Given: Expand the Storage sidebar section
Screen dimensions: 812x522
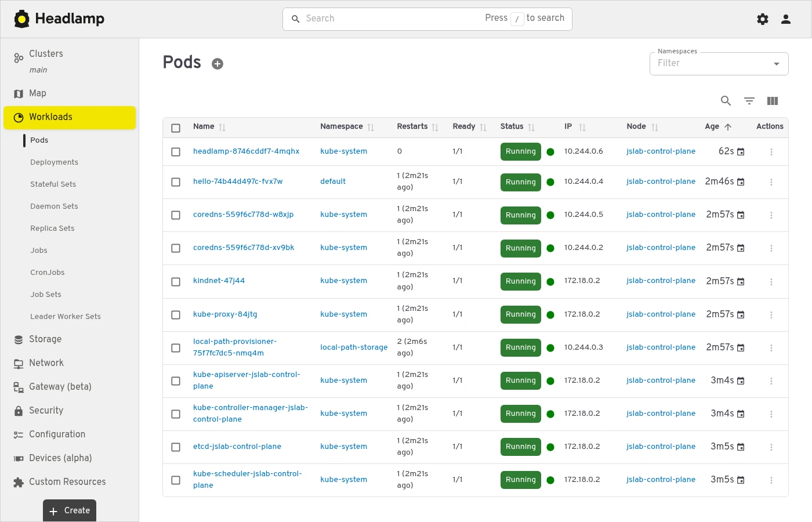Looking at the screenshot, I should [70, 339].
